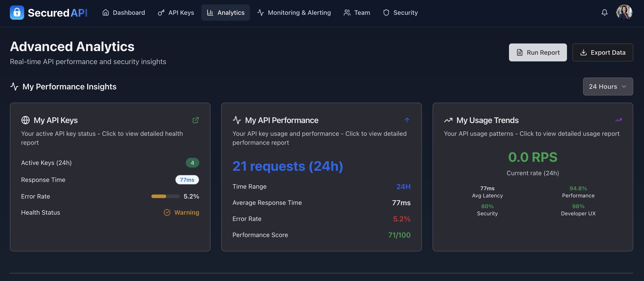
Task: Click the user profile avatar
Action: tap(624, 13)
